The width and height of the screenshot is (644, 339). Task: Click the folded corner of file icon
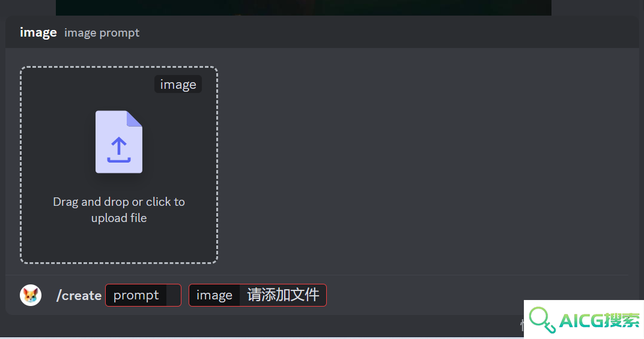[x=135, y=119]
